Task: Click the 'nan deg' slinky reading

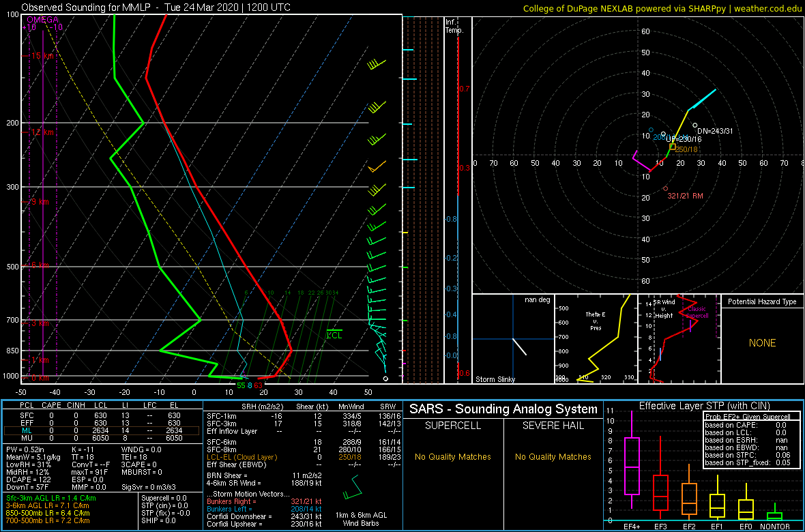Action: click(x=536, y=300)
